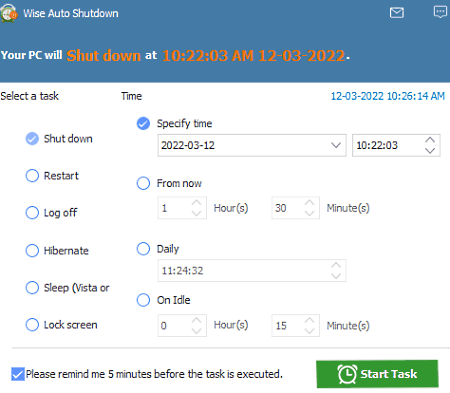Open the date dropdown showing 2022-03-12
The image size is (450, 393).
(x=252, y=145)
